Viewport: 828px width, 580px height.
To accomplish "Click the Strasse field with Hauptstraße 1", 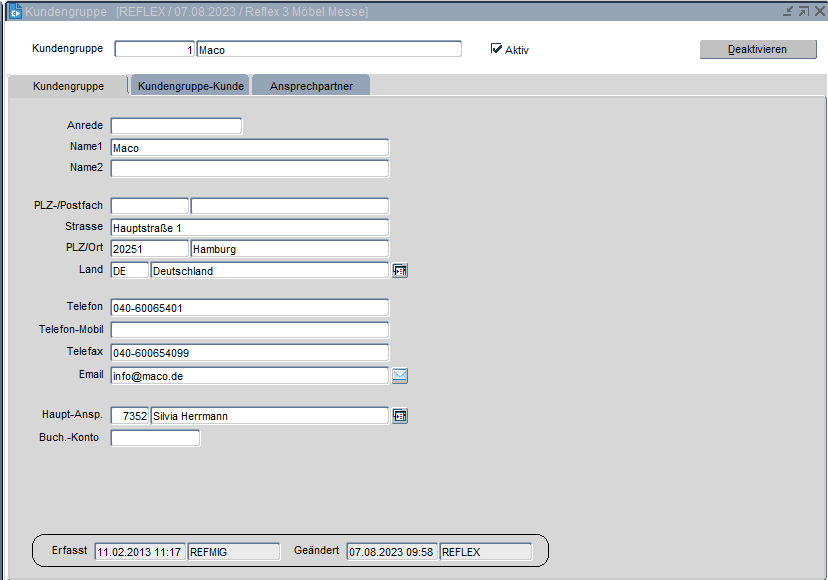I will [249, 228].
